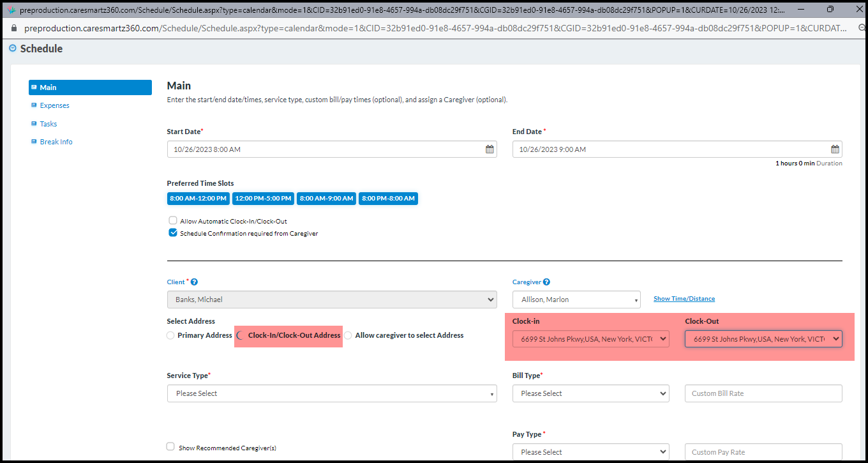This screenshot has height=463, width=868.
Task: Collapse the Schedule section header icon
Action: click(x=13, y=49)
